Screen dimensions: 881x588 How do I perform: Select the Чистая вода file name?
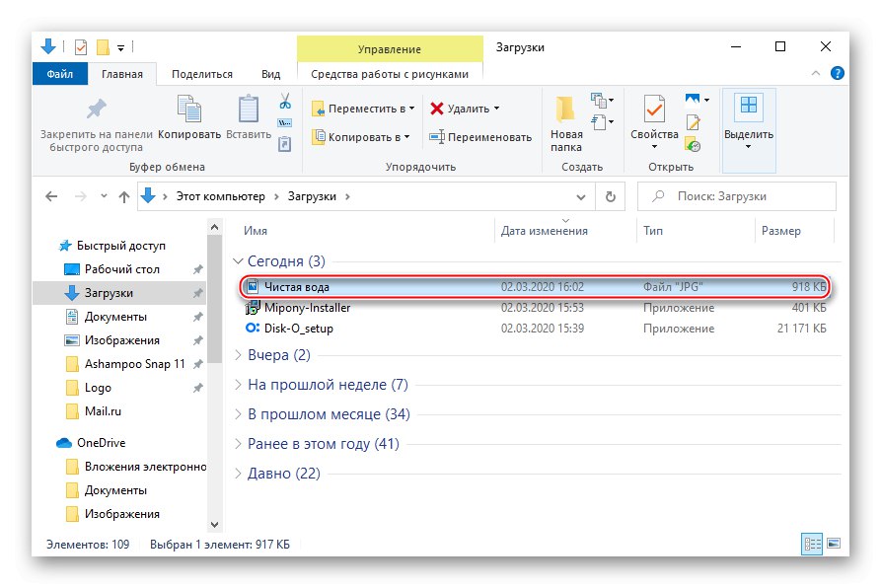coord(297,287)
